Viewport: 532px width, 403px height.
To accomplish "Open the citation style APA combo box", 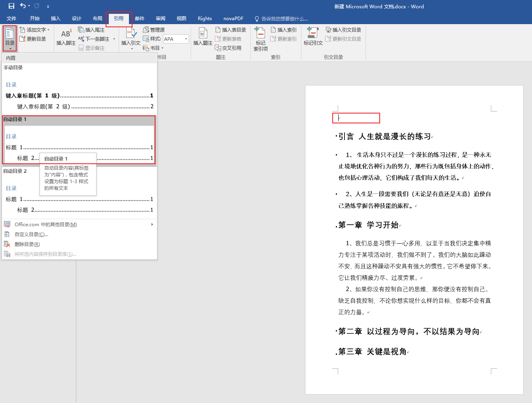I will [176, 39].
